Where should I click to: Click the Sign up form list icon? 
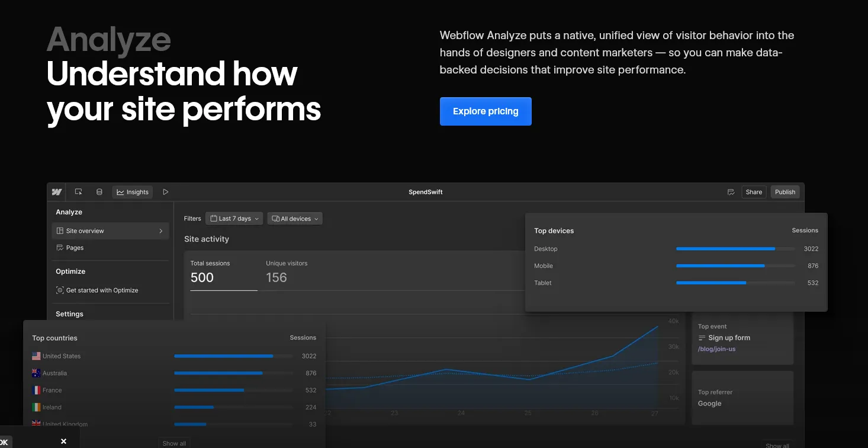pos(702,338)
